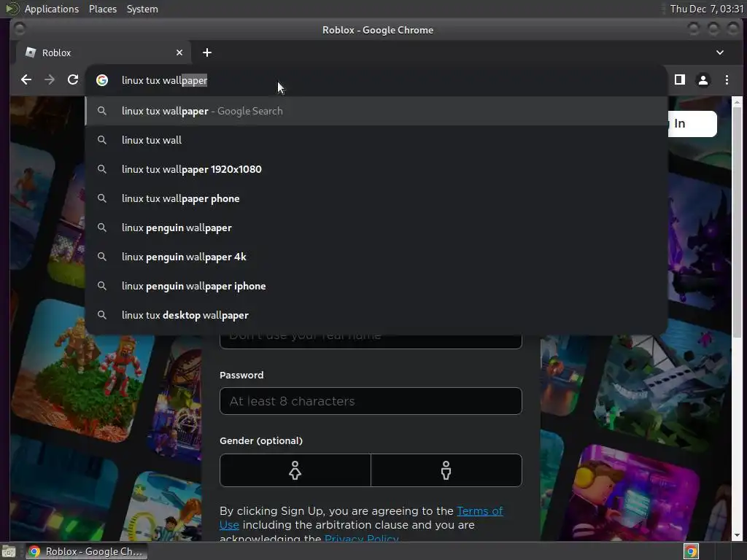The width and height of the screenshot is (747, 560).
Task: Pick suggestion 'linux tux wallpaper phone'
Action: (x=376, y=198)
